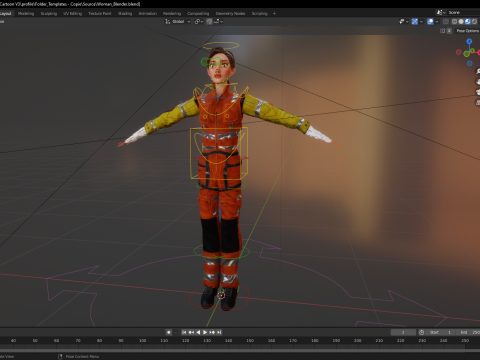The height and width of the screenshot is (360, 480).
Task: Open the snapping options dropdown
Action: [218, 21]
